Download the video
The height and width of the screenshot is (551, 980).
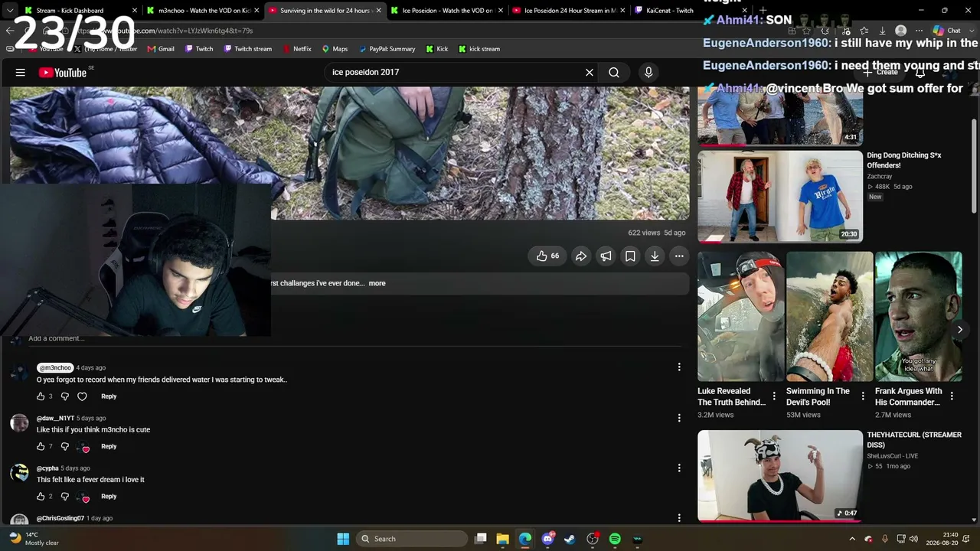(655, 256)
